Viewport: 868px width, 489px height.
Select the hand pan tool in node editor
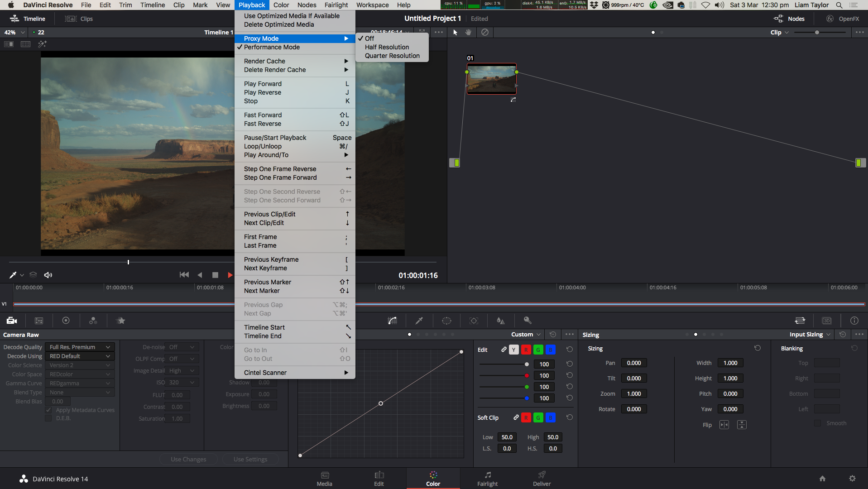(x=469, y=32)
